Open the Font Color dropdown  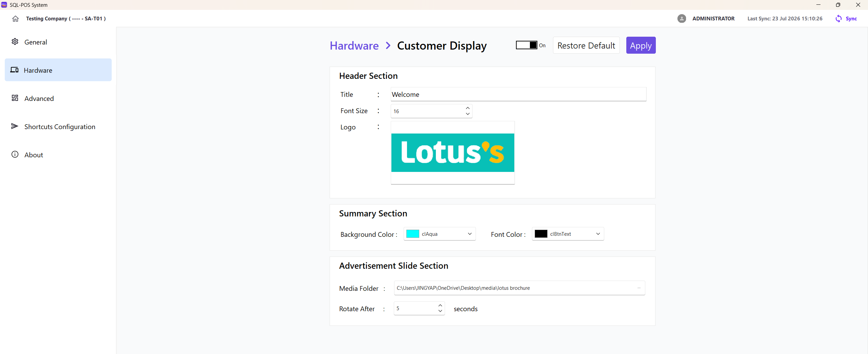(x=598, y=234)
